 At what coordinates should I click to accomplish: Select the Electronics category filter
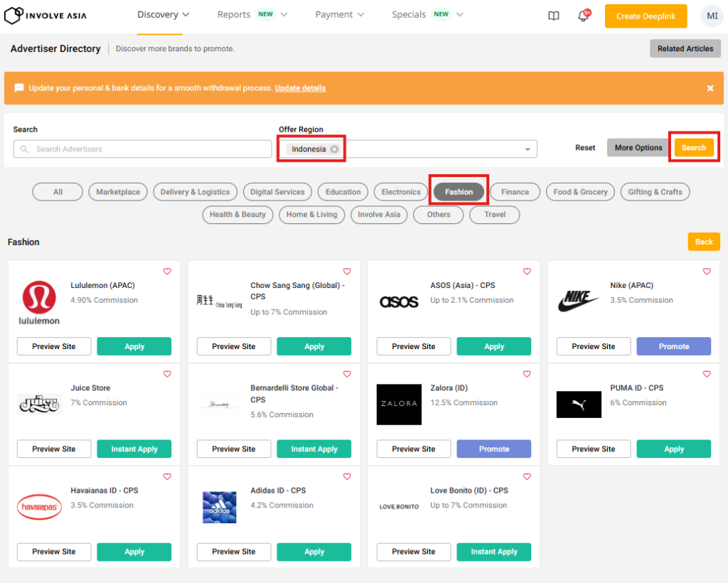401,192
